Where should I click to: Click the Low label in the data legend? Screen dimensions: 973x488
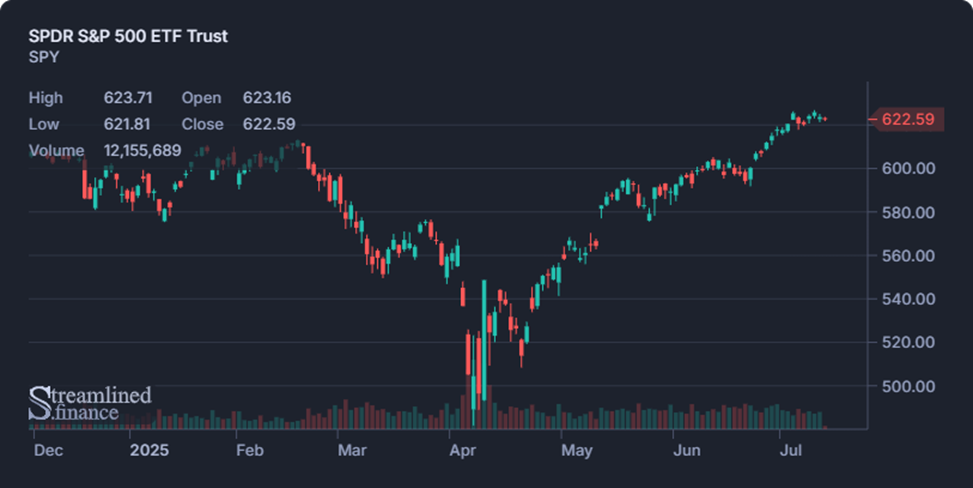pyautogui.click(x=43, y=124)
